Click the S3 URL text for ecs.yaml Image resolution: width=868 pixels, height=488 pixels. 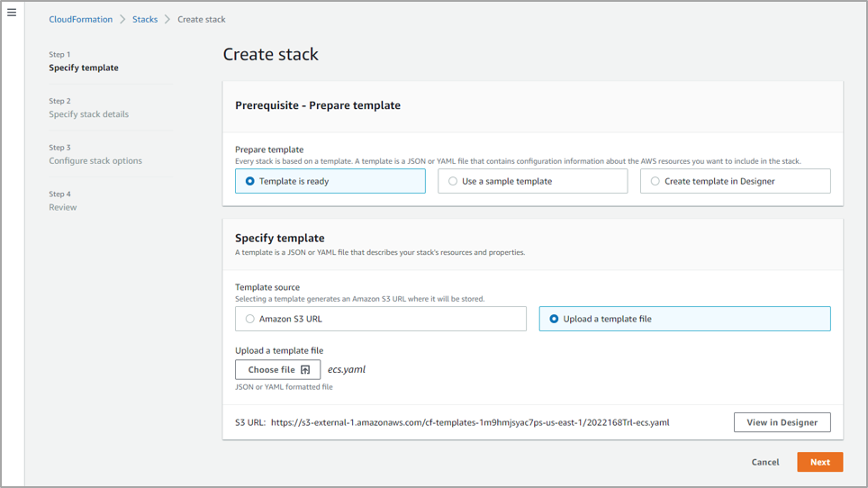470,422
